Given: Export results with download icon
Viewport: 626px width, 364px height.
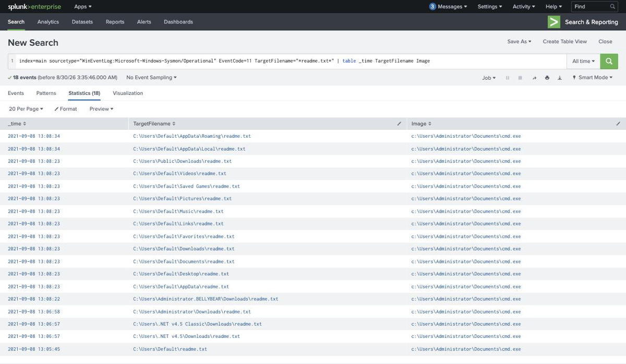Looking at the screenshot, I should click(560, 78).
